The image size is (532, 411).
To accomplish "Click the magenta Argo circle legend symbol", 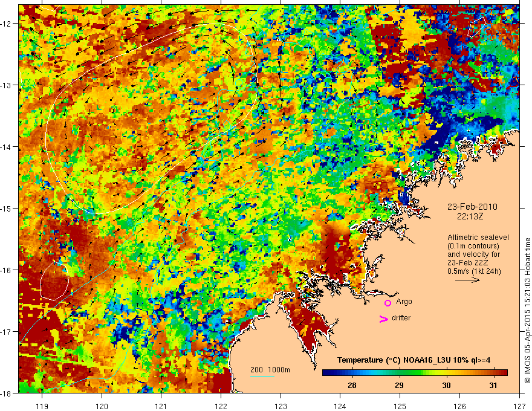I will [388, 303].
